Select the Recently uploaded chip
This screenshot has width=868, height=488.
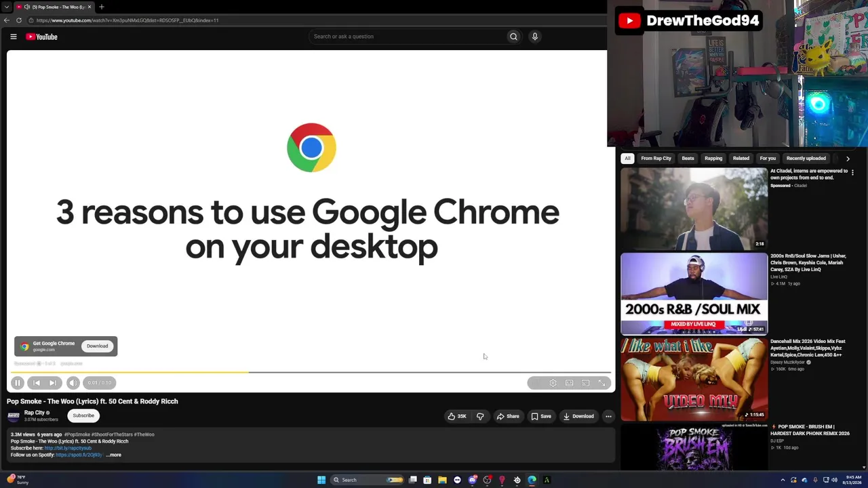(806, 159)
